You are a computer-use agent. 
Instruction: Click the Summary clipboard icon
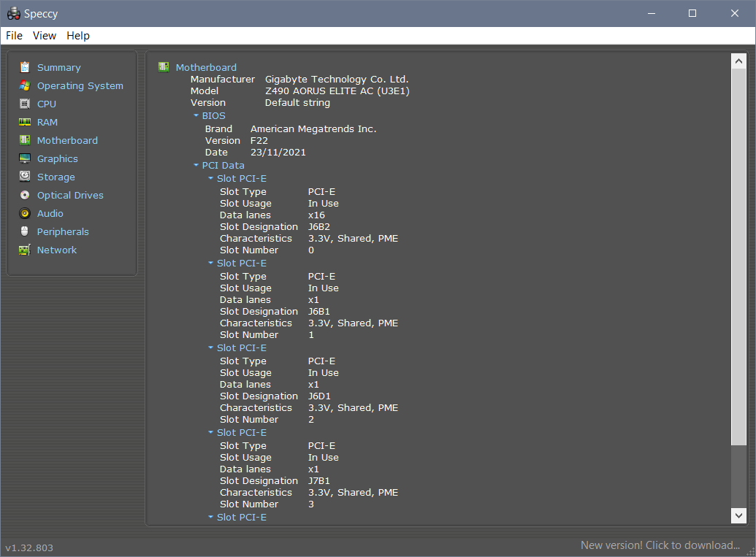(25, 67)
